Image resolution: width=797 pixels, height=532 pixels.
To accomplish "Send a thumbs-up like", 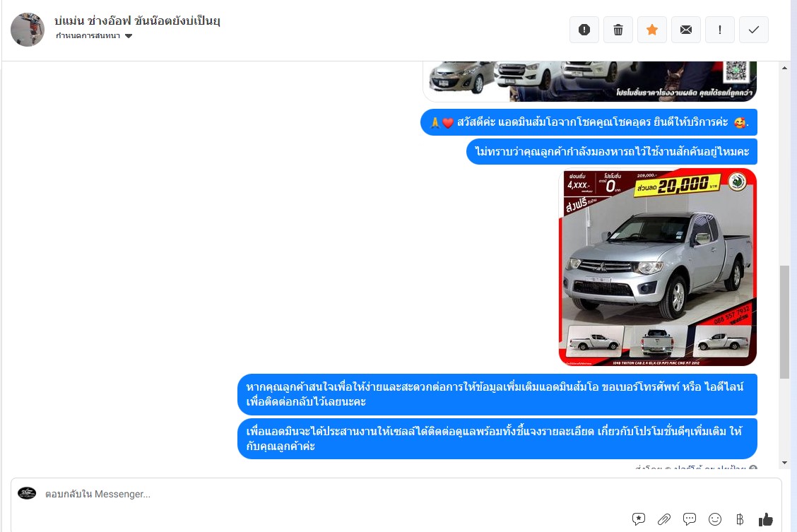I will pyautogui.click(x=765, y=519).
